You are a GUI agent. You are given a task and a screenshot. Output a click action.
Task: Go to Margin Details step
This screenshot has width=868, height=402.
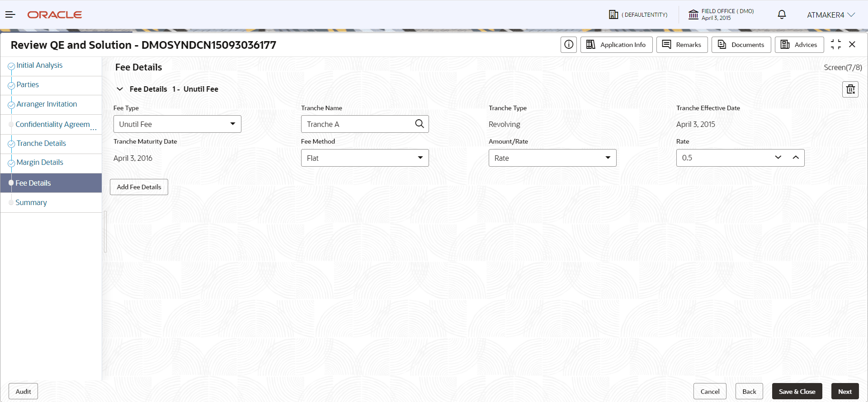pyautogui.click(x=40, y=163)
